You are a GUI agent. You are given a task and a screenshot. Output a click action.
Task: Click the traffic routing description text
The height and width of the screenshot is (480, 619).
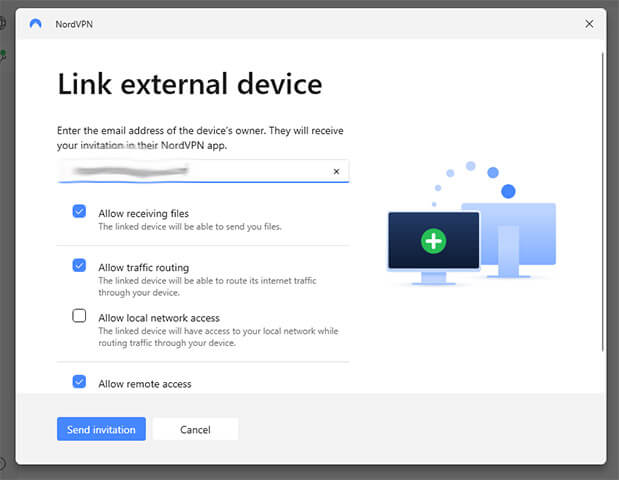[x=207, y=287]
